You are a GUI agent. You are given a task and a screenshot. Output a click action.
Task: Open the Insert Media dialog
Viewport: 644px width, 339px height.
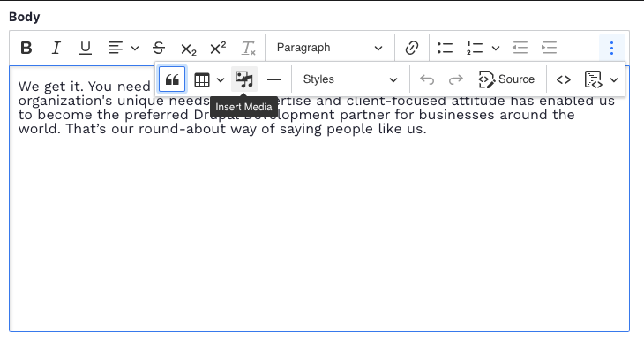(x=244, y=79)
